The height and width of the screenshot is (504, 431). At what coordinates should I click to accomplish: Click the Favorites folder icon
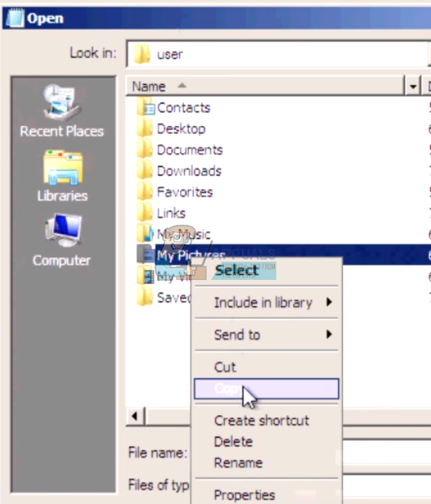pos(144,192)
